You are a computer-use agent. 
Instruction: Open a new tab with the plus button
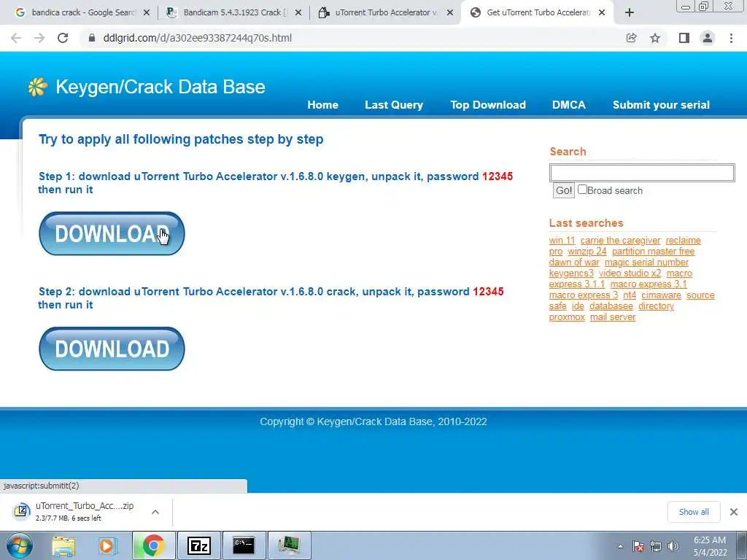click(630, 13)
